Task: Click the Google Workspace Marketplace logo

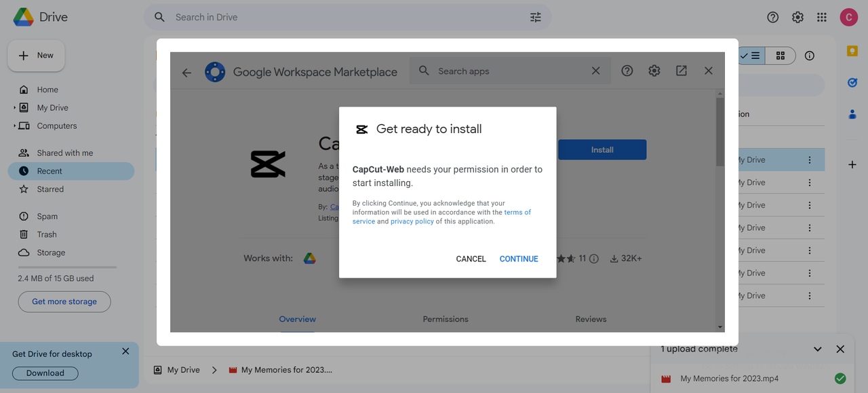Action: pyautogui.click(x=215, y=72)
